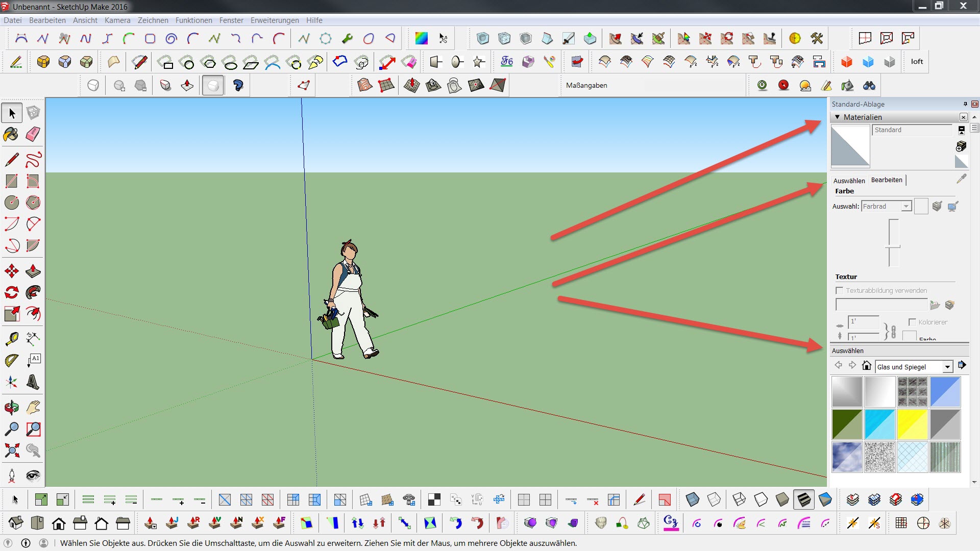Select the Push/Pull tool
This screenshot has width=980, height=551.
[x=33, y=271]
